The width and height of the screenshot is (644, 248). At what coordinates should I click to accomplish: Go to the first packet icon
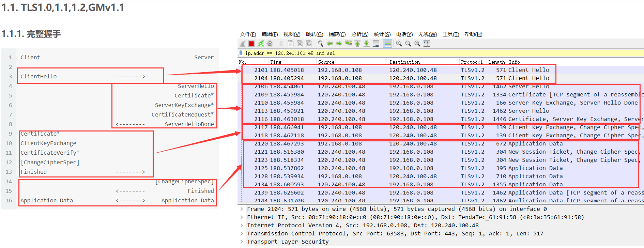click(x=357, y=44)
